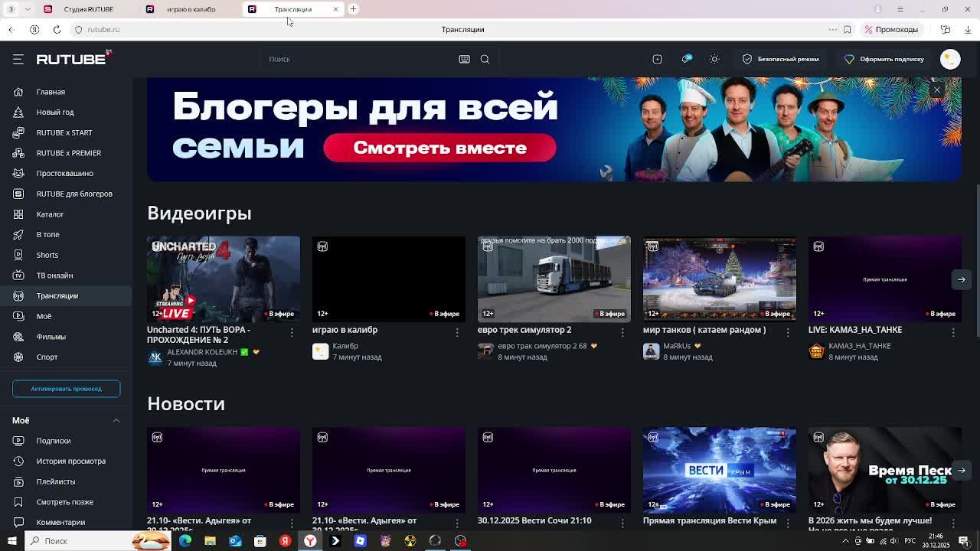
Task: Reload the page
Action: (x=57, y=29)
